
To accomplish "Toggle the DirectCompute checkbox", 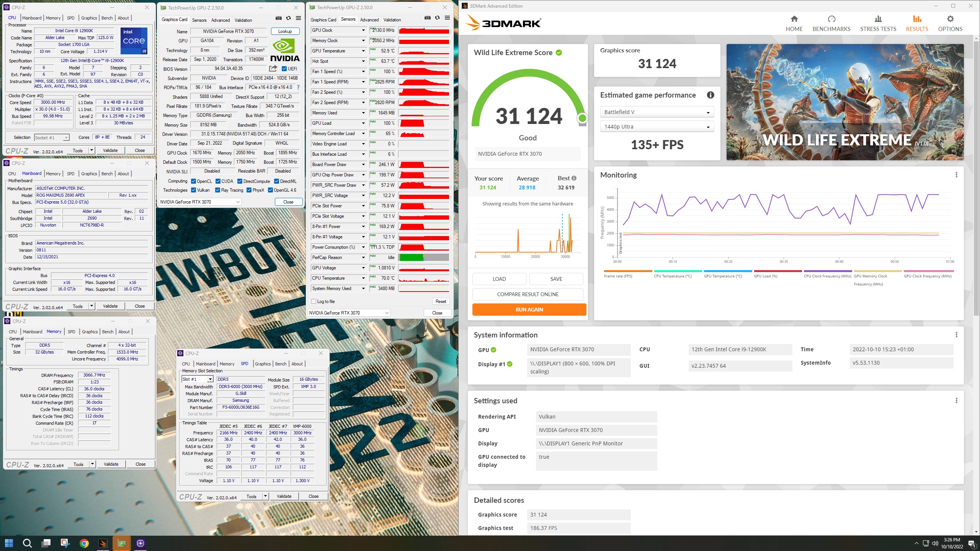I will click(240, 181).
